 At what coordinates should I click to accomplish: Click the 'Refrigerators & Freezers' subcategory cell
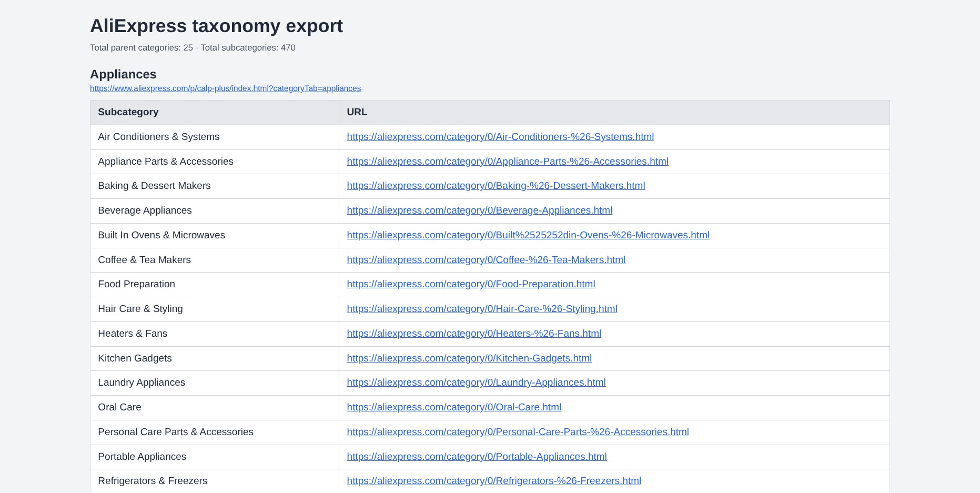215,481
